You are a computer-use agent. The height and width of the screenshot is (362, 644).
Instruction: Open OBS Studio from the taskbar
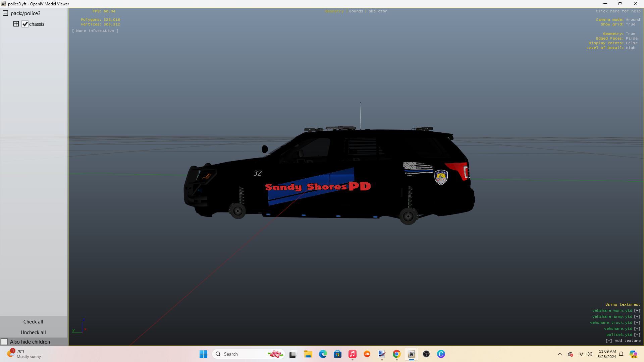(x=426, y=354)
